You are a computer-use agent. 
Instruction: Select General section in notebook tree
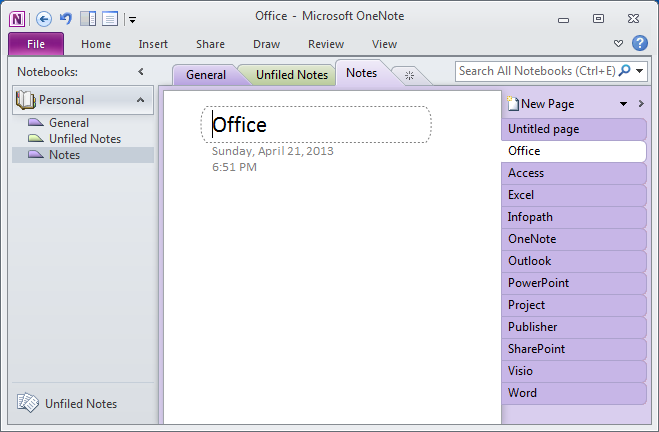pyautogui.click(x=83, y=123)
